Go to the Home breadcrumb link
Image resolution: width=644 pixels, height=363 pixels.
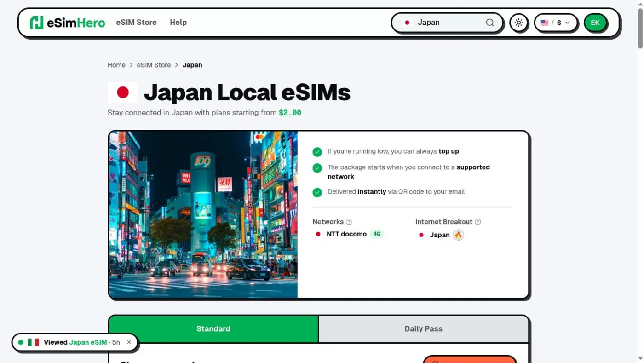coord(116,65)
